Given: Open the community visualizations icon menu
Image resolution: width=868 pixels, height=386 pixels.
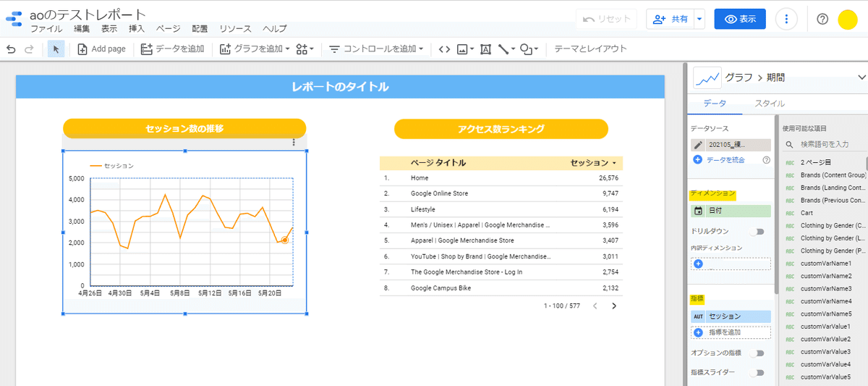Looking at the screenshot, I should point(305,49).
